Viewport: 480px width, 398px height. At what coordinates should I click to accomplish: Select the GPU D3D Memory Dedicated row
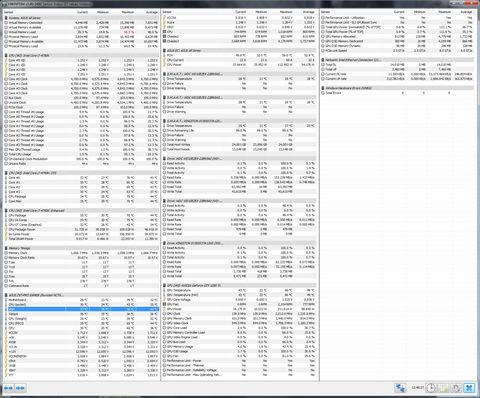click(x=397, y=41)
